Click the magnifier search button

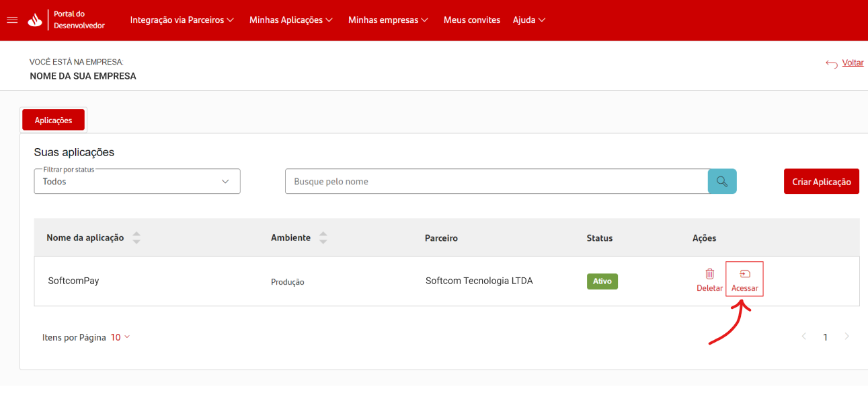tap(722, 181)
